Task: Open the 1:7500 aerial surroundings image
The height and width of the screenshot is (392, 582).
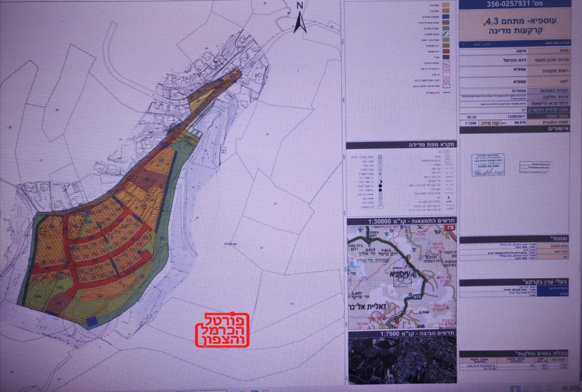Action: tap(402, 361)
